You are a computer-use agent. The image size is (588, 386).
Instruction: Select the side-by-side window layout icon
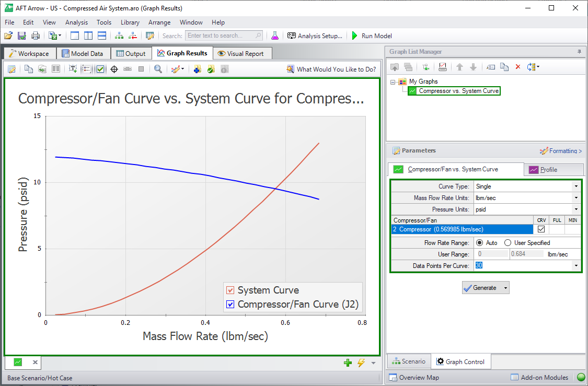pos(88,36)
